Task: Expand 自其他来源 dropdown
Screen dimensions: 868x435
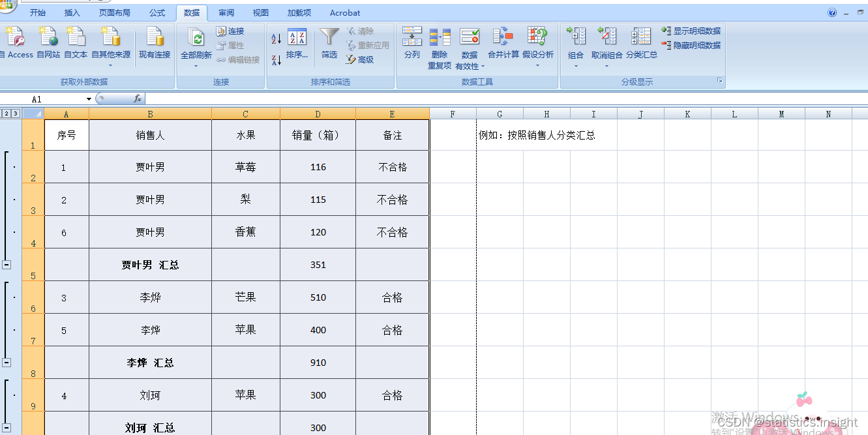Action: (111, 65)
